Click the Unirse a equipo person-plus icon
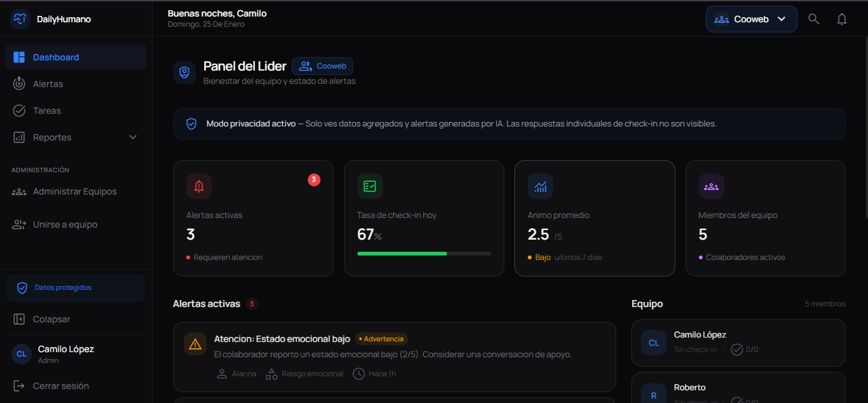 point(18,224)
